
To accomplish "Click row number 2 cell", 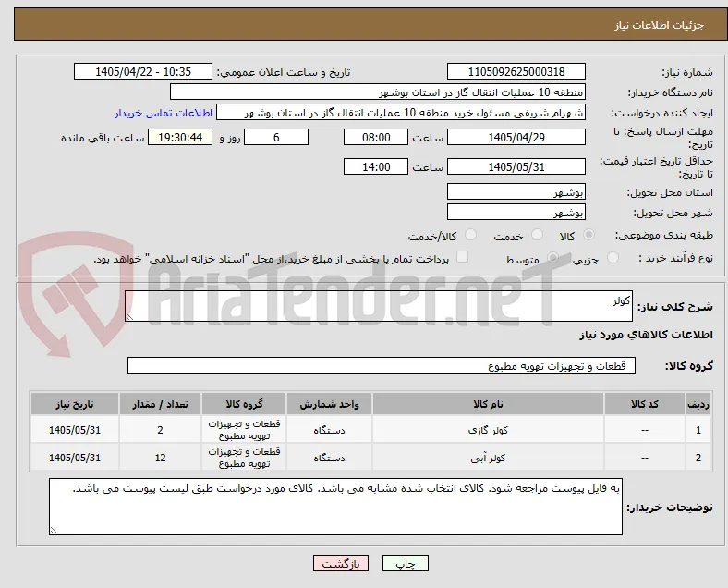I will [x=698, y=458].
